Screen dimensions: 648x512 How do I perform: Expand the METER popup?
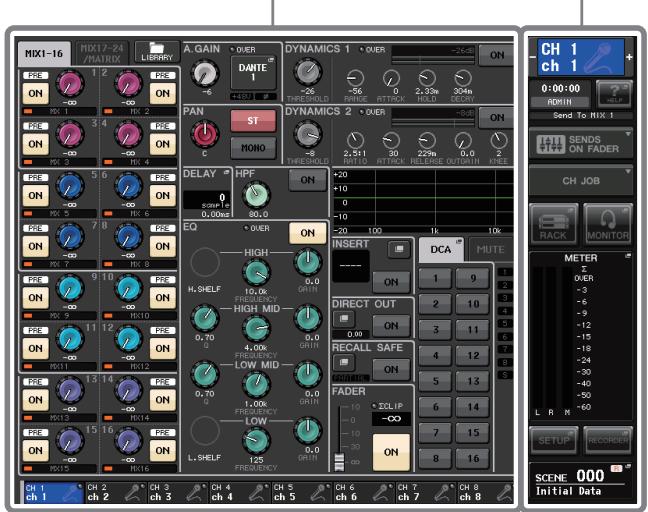pos(628,256)
